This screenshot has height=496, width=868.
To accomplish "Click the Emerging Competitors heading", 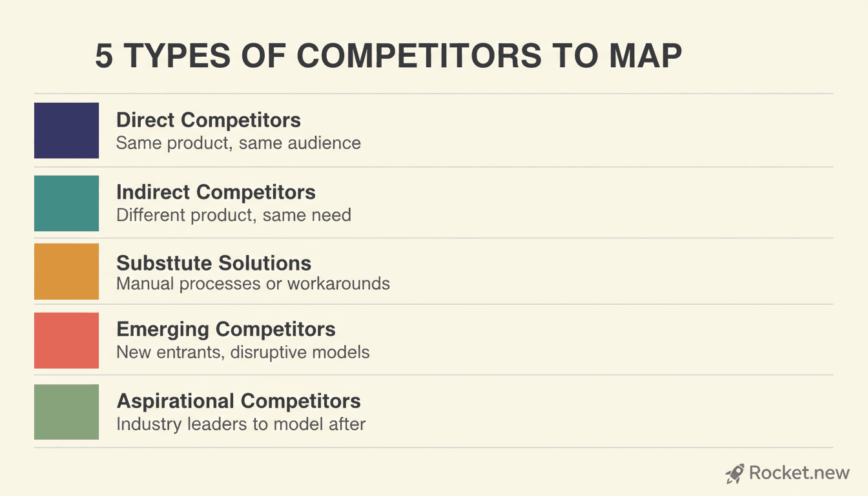I will (226, 329).
